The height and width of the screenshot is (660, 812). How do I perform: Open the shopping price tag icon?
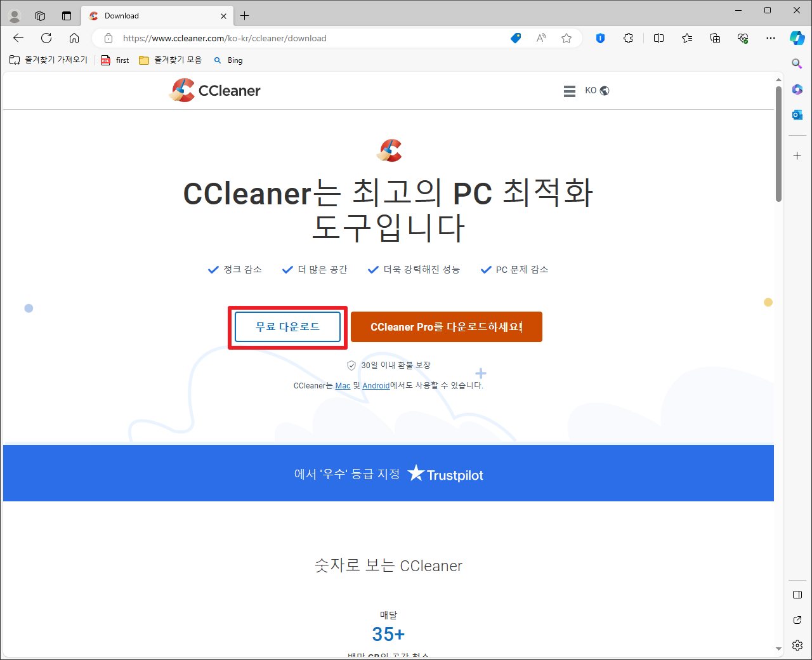[516, 38]
